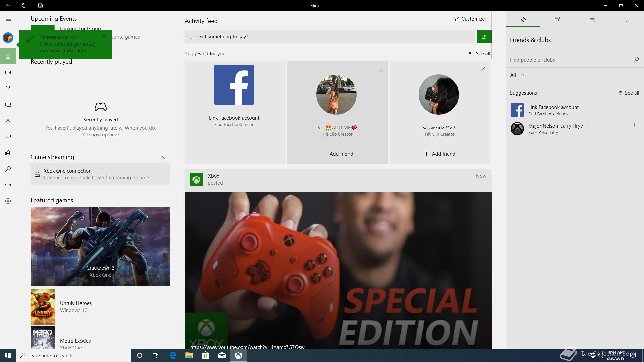Open Microsoft Store bag in sidebar
644x362 pixels.
8,153
